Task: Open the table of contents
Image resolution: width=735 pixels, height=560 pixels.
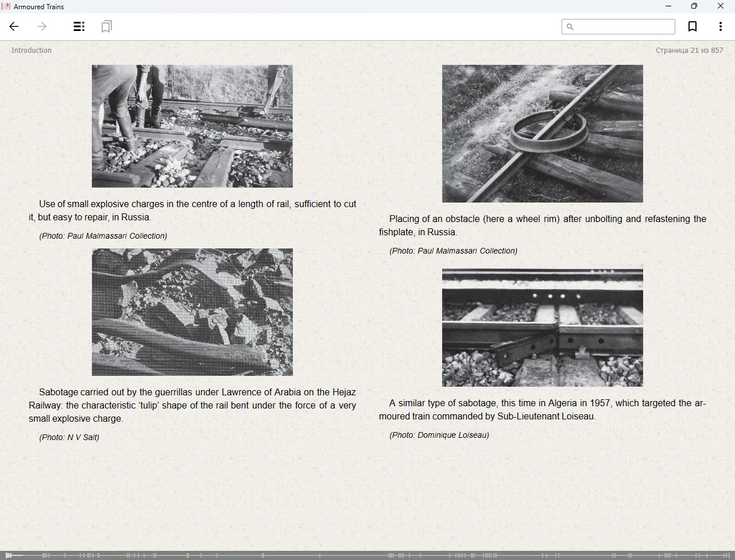Action: pyautogui.click(x=79, y=26)
